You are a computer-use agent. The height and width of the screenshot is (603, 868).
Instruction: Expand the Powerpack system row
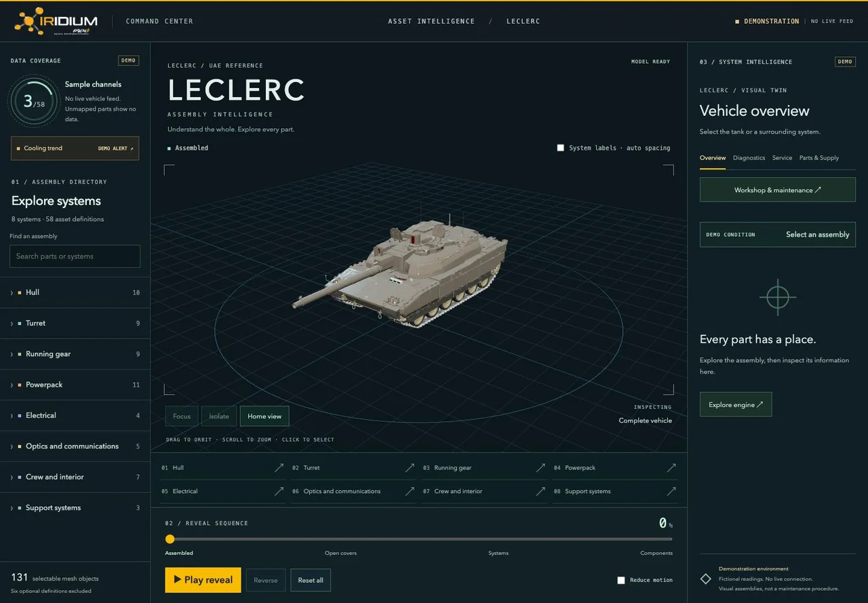75,385
